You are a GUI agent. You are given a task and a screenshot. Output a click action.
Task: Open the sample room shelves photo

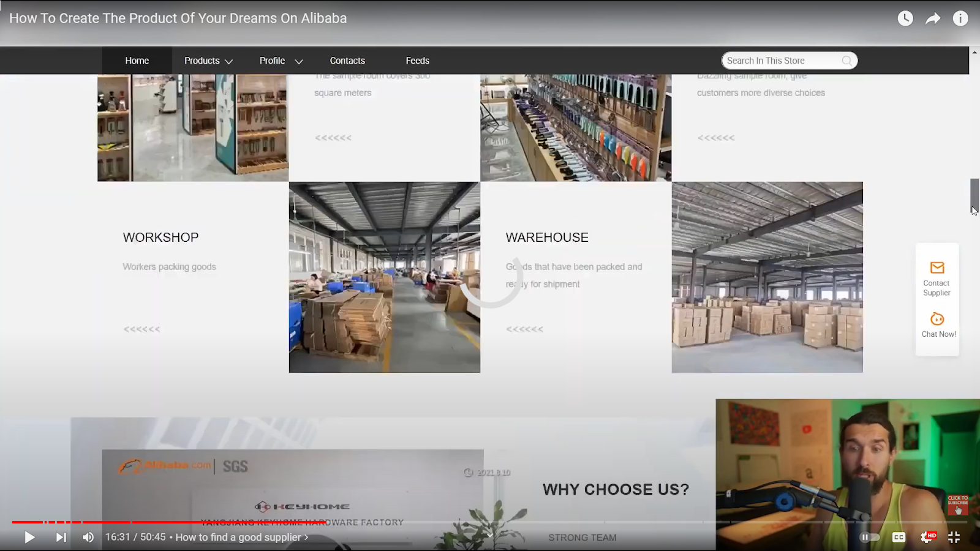click(193, 128)
